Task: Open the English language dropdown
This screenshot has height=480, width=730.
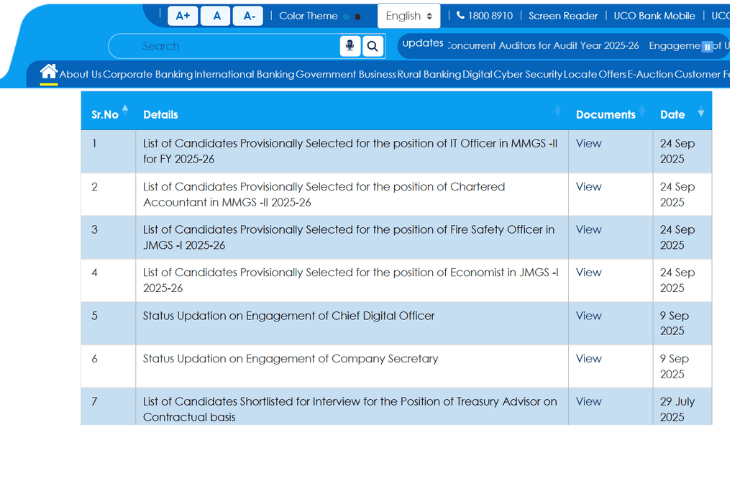Action: tap(409, 16)
